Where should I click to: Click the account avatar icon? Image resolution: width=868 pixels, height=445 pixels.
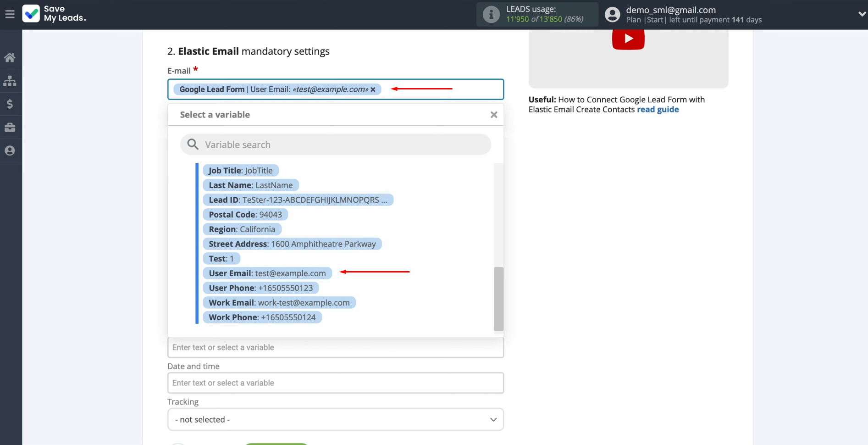[612, 14]
